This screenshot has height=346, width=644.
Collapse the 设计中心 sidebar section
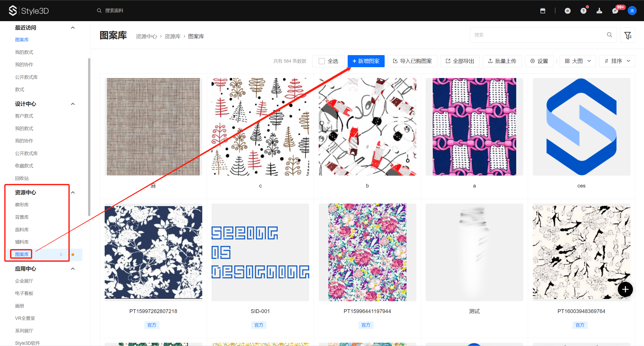(73, 104)
